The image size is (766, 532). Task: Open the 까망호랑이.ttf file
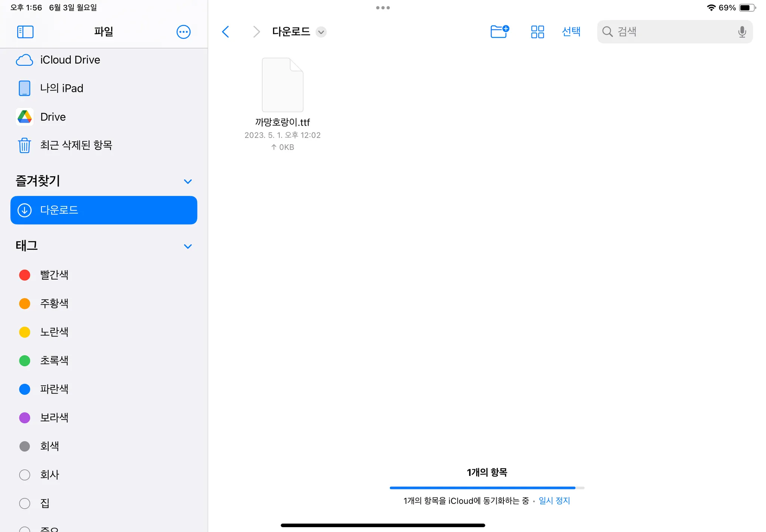pyautogui.click(x=282, y=85)
